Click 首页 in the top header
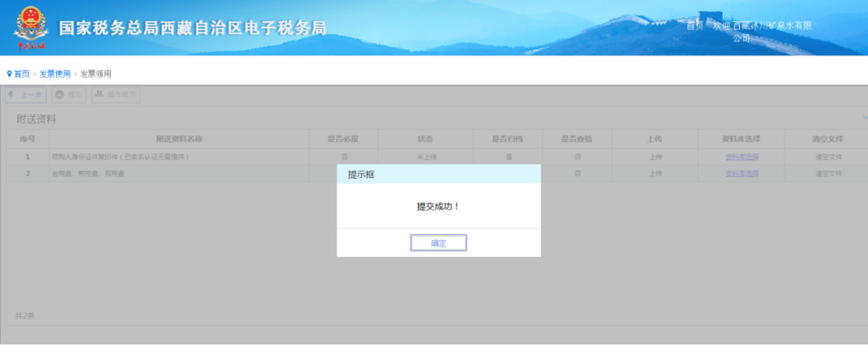Image resolution: width=868 pixels, height=345 pixels. (x=694, y=26)
